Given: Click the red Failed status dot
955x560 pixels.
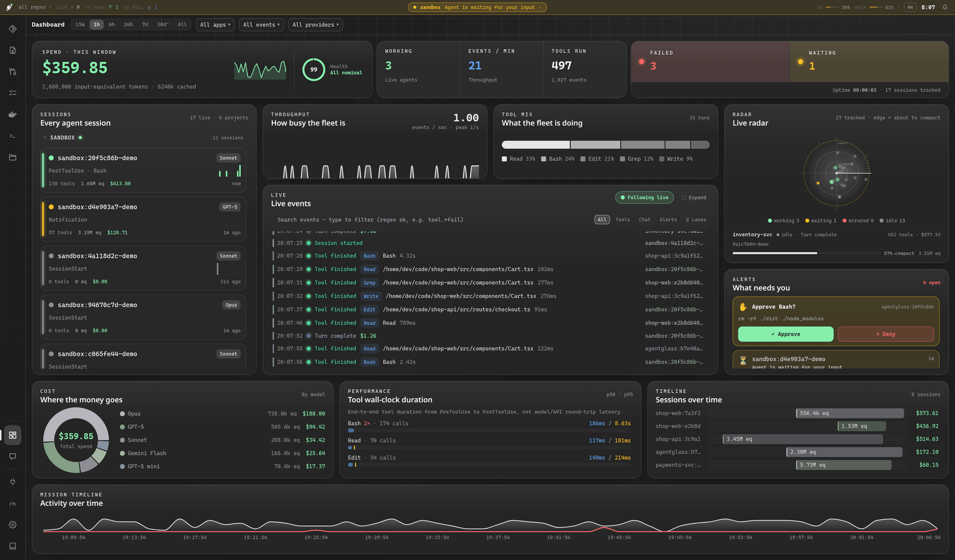Looking at the screenshot, I should pyautogui.click(x=641, y=62).
